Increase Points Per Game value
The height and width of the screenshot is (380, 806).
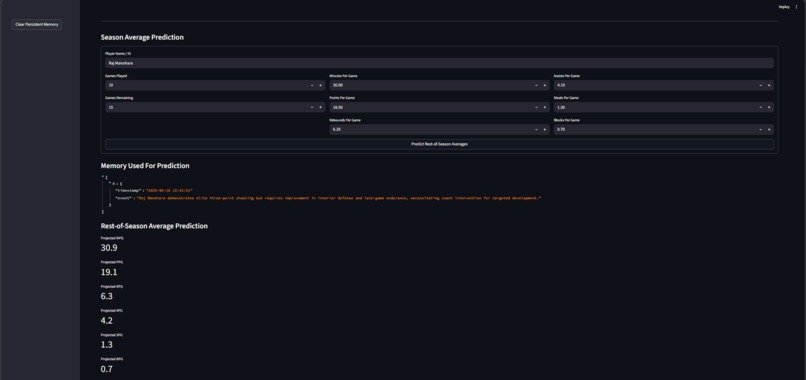click(x=545, y=107)
